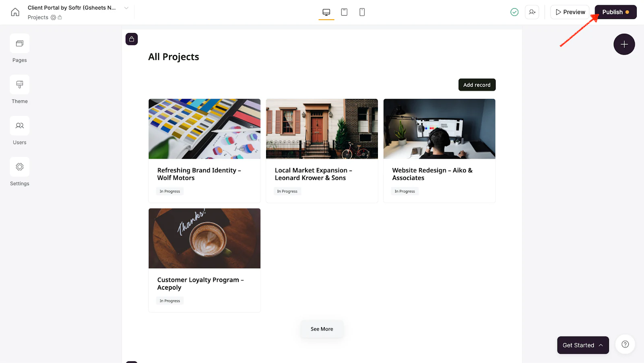This screenshot has height=363, width=644.
Task: Select the All Projects heading
Action: [173, 57]
